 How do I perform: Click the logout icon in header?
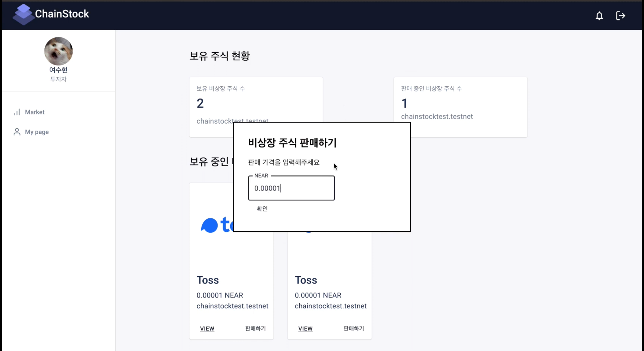click(620, 16)
